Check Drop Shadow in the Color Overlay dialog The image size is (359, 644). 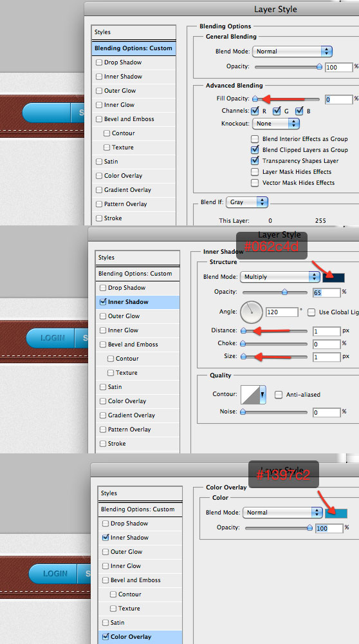tap(106, 524)
